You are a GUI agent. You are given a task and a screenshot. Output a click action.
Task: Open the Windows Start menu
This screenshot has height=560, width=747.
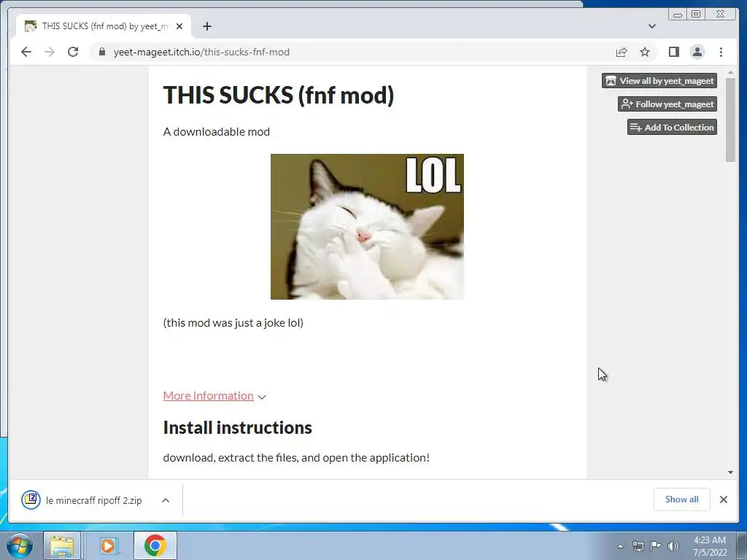(19, 545)
